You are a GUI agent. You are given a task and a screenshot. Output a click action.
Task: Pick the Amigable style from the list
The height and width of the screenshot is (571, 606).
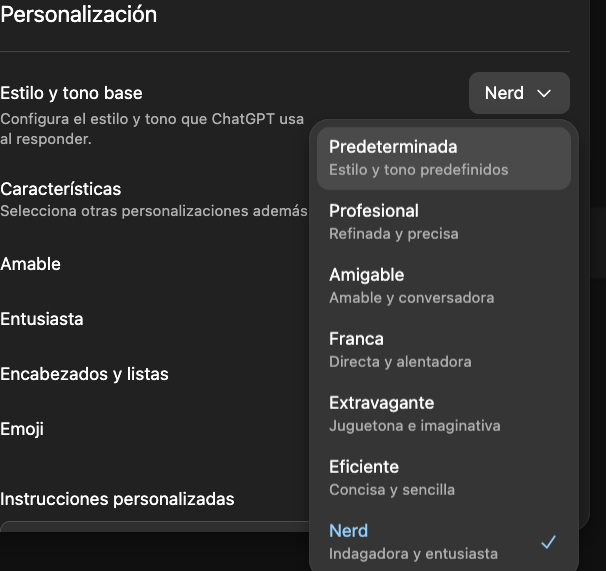[444, 286]
